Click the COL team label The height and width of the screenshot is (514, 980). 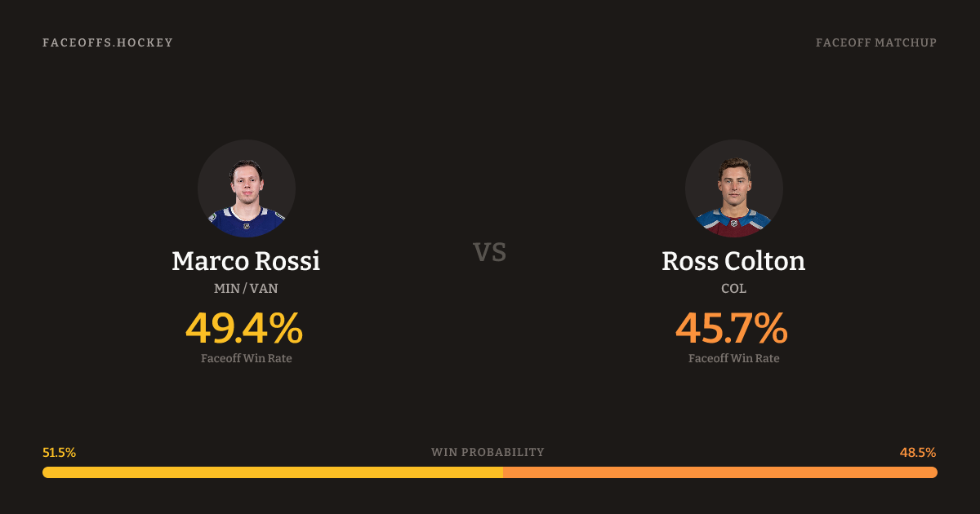pyautogui.click(x=733, y=289)
